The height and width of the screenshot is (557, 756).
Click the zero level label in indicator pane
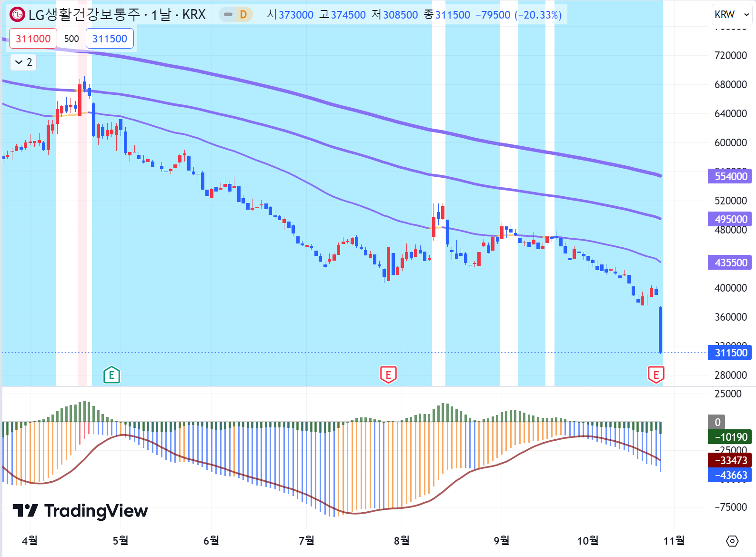(x=717, y=422)
